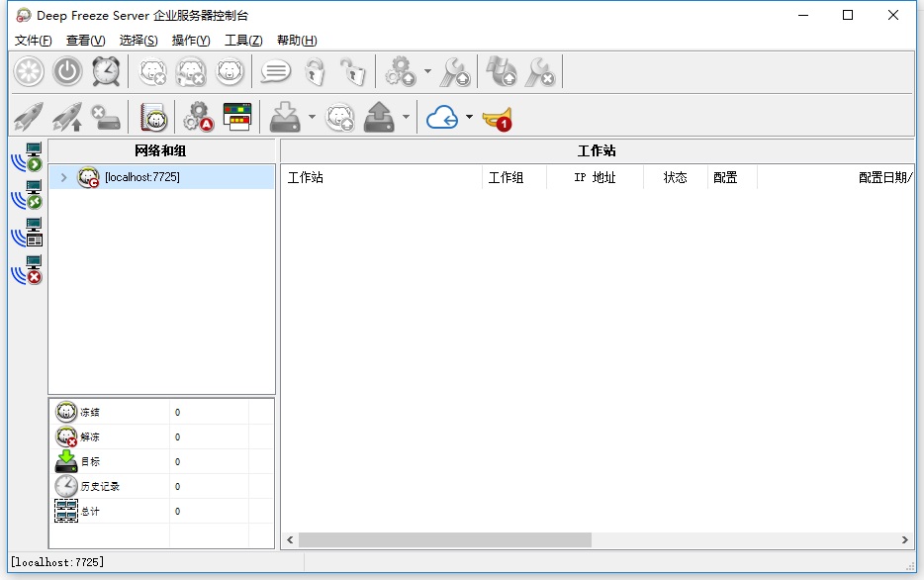Click the closed padlock icon
The height and width of the screenshot is (580, 924).
point(315,71)
